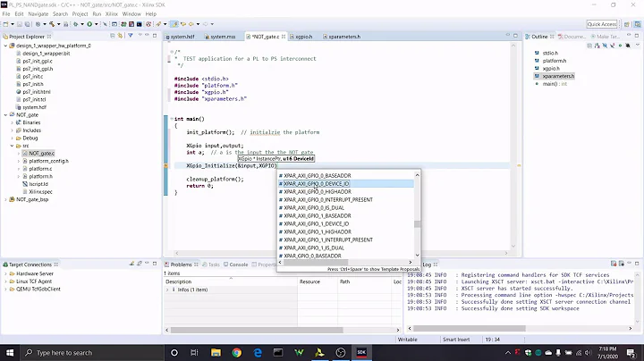Screen dimensions: 644x361
Task: Click the dark terminal toolbar icon
Action: coord(140,24)
